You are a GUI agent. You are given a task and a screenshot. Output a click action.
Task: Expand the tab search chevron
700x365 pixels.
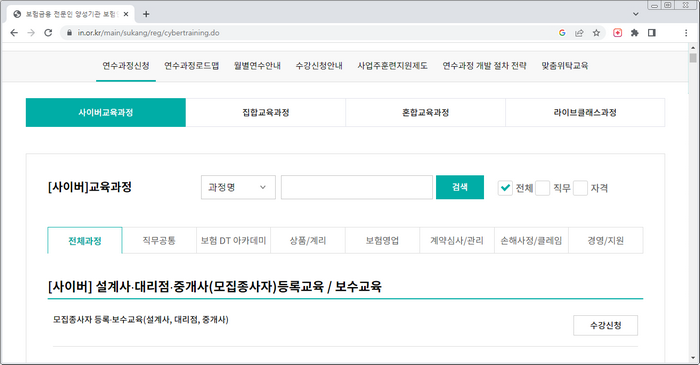[x=636, y=14]
